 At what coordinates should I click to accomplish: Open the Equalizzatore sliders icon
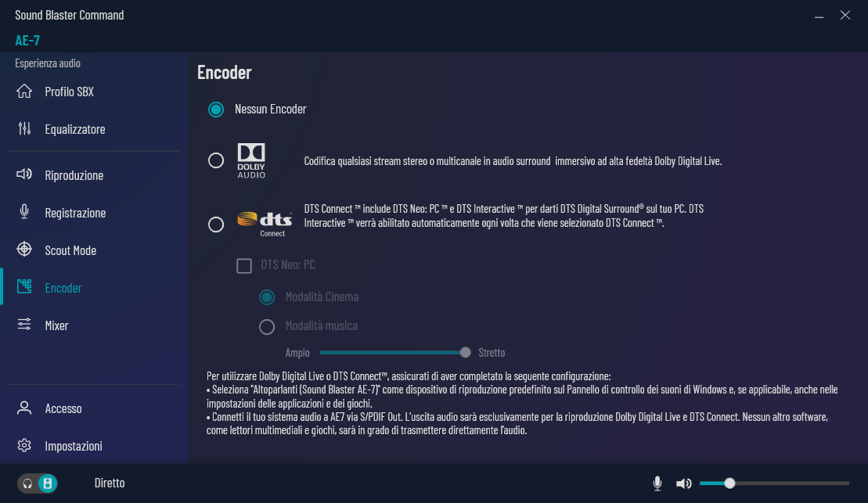tap(24, 129)
